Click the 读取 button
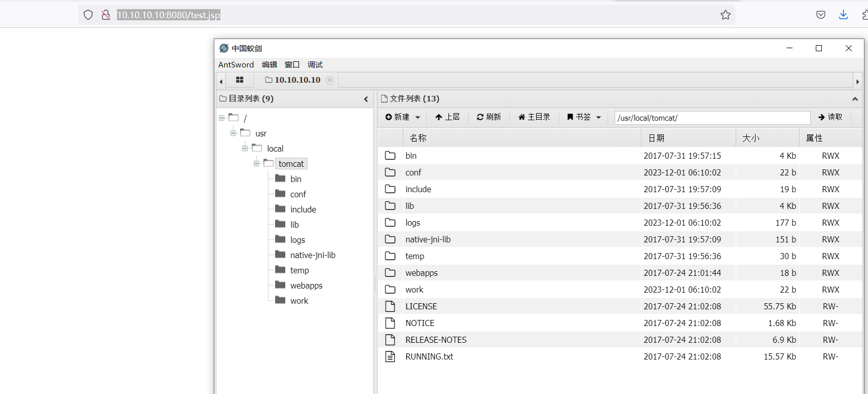 (830, 117)
